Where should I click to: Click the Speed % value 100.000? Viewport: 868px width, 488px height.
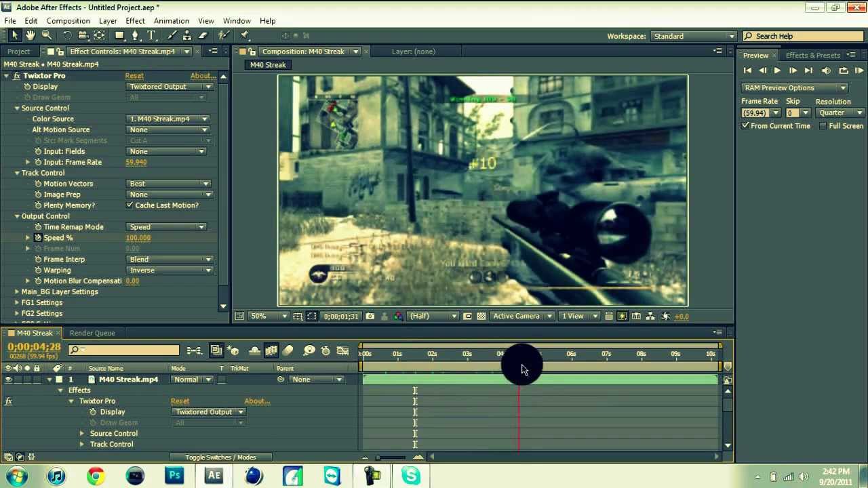[x=138, y=238]
